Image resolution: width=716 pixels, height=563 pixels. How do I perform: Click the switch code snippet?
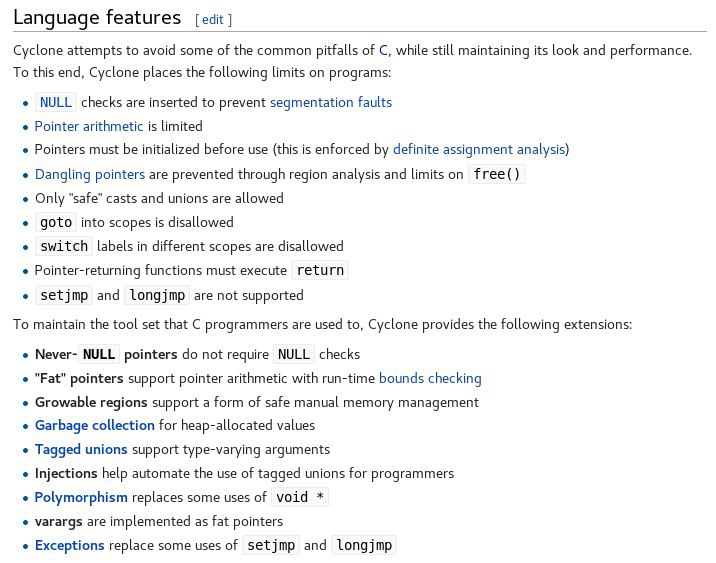(x=64, y=246)
